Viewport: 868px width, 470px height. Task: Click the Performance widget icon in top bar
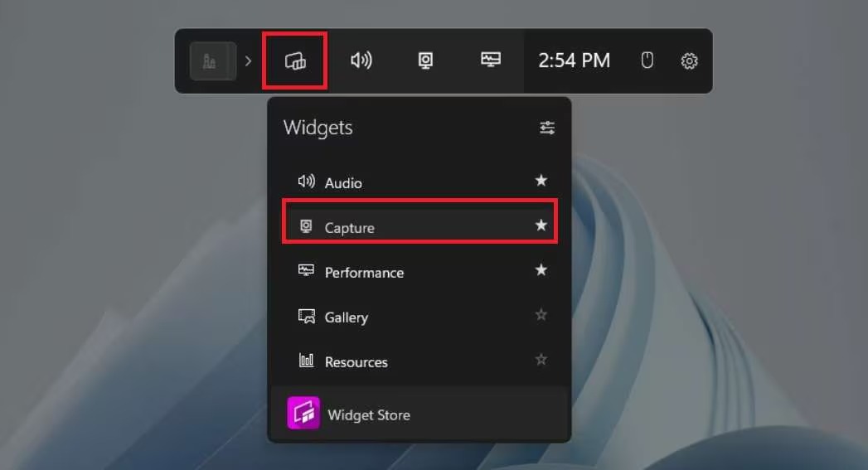click(491, 59)
